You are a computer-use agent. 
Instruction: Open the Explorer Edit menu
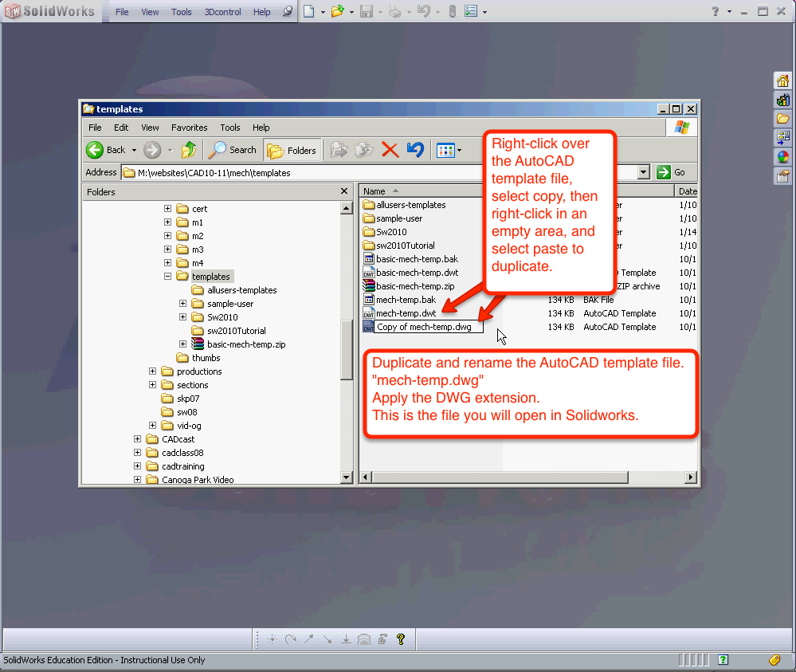pyautogui.click(x=121, y=128)
